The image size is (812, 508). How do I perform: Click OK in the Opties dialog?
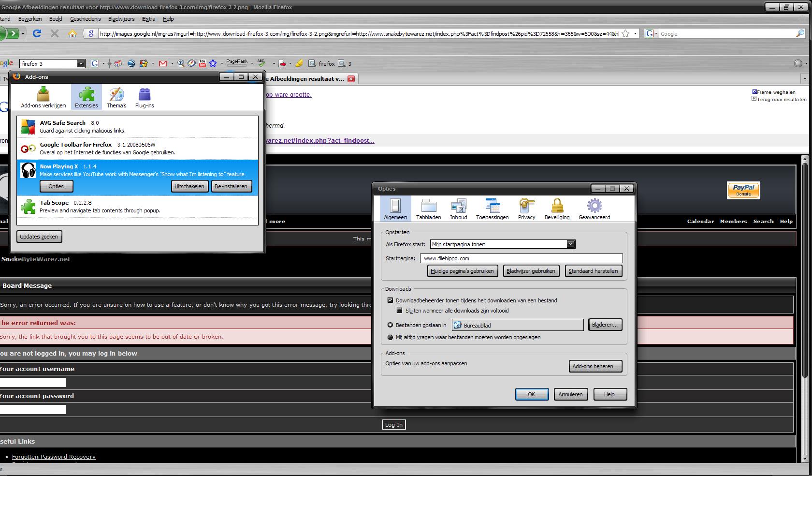(532, 394)
